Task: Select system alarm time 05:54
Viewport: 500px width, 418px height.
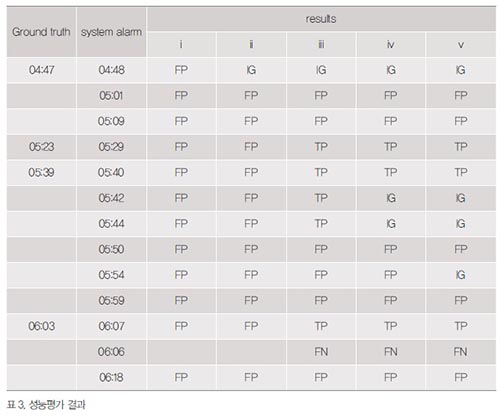Action: [111, 275]
